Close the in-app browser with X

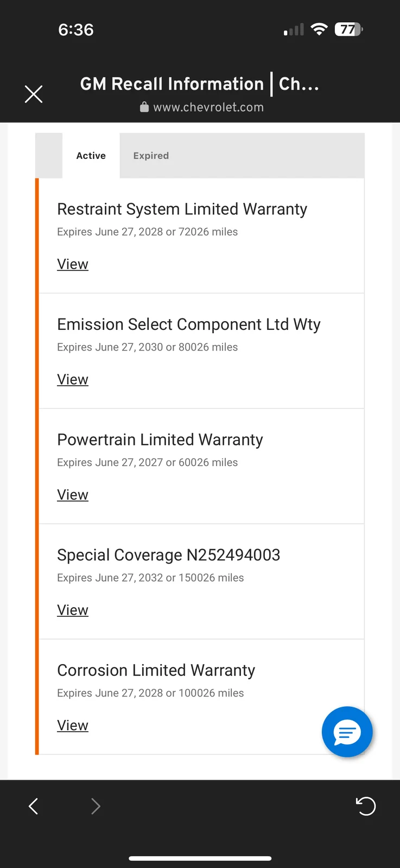[x=34, y=94]
